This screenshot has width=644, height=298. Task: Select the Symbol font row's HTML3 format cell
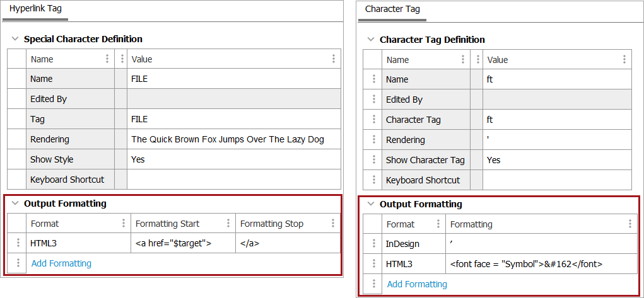(x=414, y=264)
